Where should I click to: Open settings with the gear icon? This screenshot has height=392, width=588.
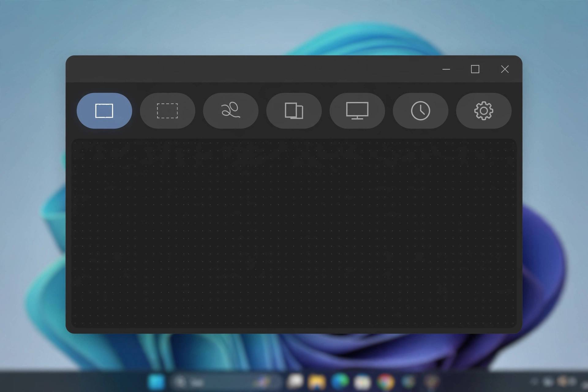[484, 111]
